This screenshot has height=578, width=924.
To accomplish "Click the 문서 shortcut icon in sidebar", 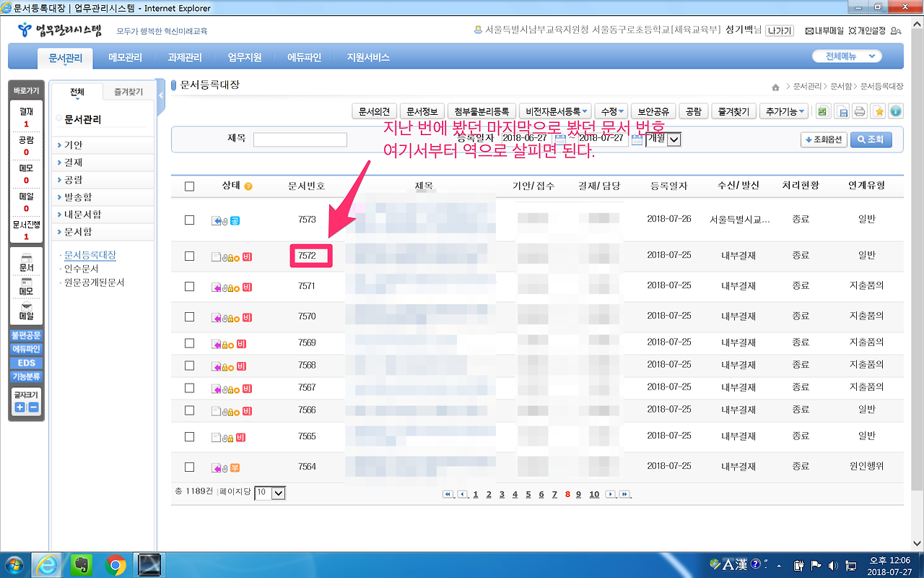I will [27, 263].
